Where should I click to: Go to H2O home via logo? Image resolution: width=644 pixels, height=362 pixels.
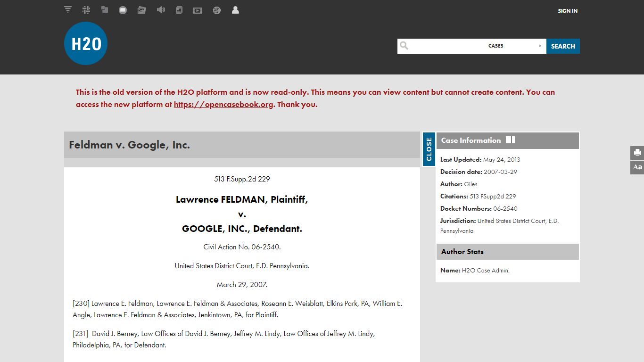(x=86, y=43)
